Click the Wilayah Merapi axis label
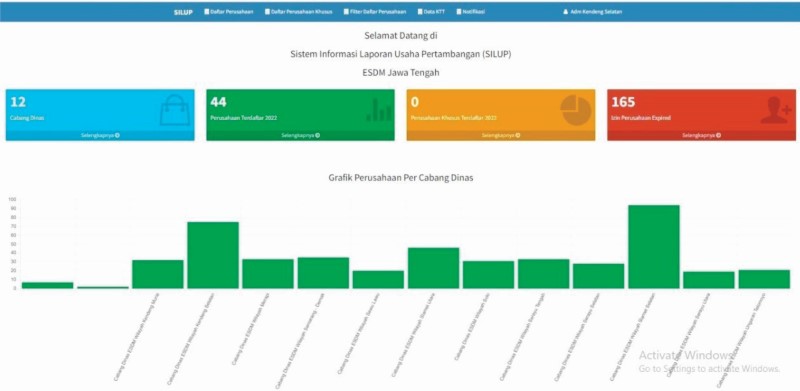This screenshot has width=800, height=391. click(252, 328)
